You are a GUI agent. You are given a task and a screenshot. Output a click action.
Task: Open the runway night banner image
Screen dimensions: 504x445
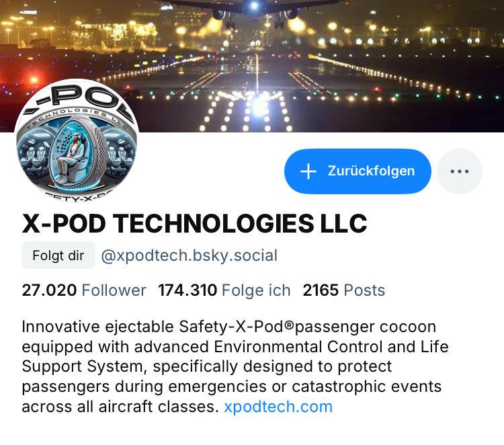click(x=252, y=66)
